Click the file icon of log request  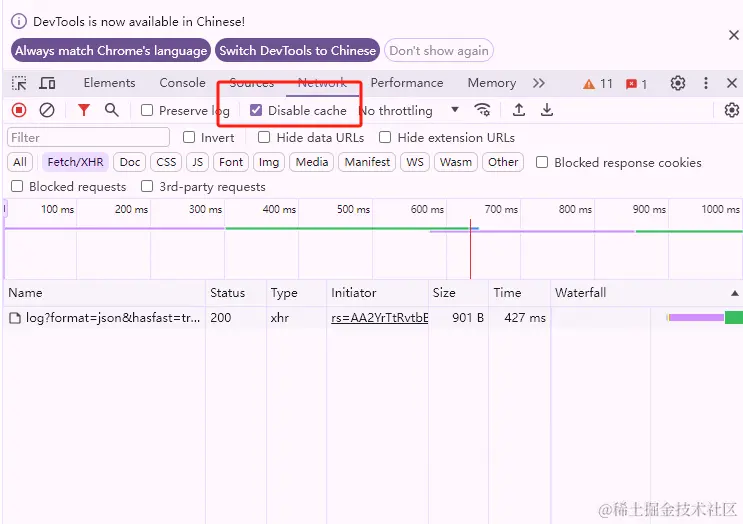click(15, 318)
